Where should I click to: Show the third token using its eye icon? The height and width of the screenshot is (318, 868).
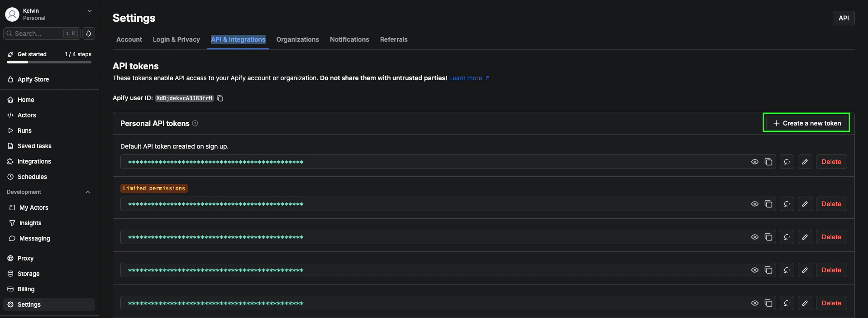pos(754,237)
